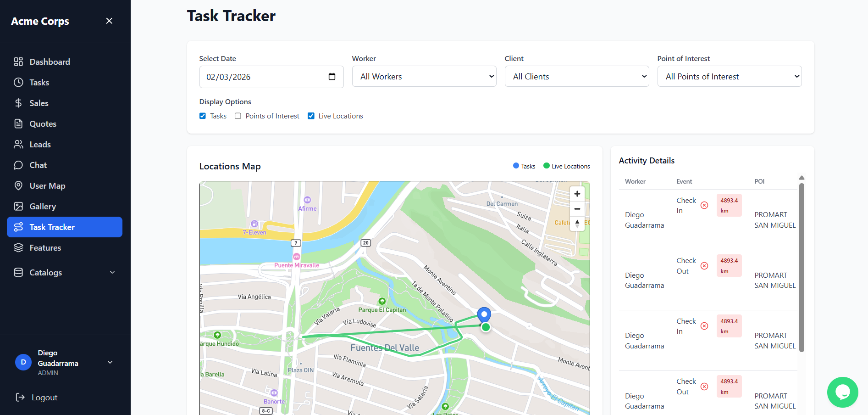The width and height of the screenshot is (868, 415).
Task: Open User Map from sidebar
Action: pos(47,186)
